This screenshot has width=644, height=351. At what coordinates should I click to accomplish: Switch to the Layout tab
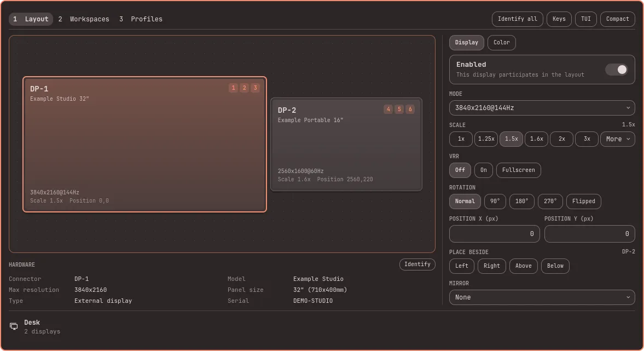pyautogui.click(x=31, y=19)
